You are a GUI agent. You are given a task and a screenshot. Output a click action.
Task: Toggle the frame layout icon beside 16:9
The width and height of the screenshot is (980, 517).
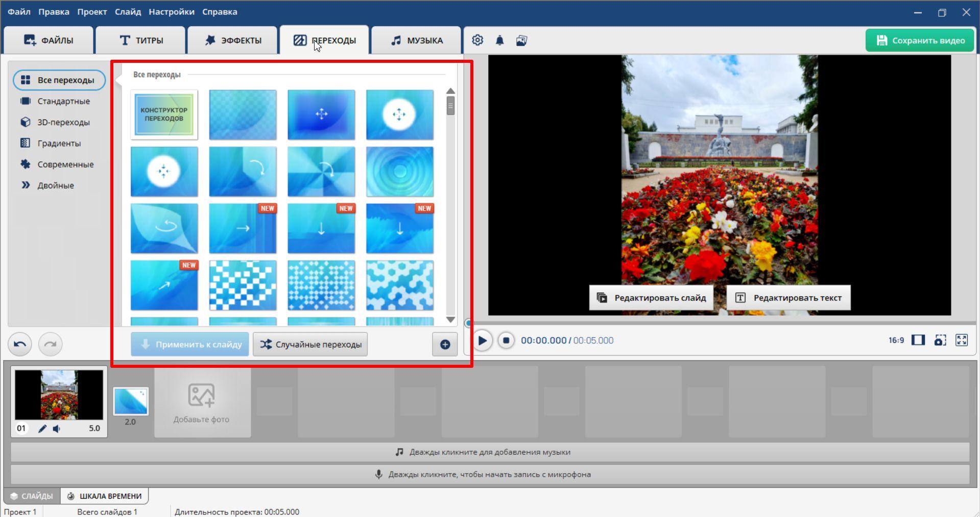point(918,340)
